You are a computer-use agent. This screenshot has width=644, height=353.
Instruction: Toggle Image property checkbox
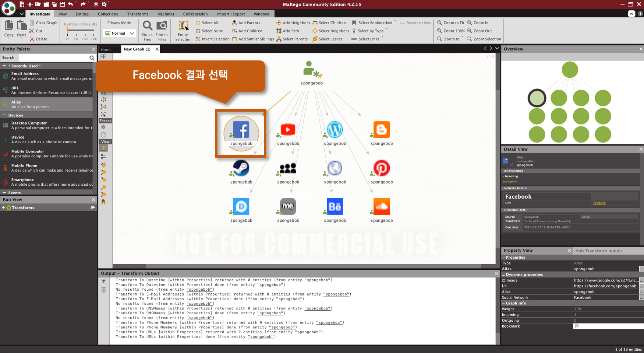(504, 280)
